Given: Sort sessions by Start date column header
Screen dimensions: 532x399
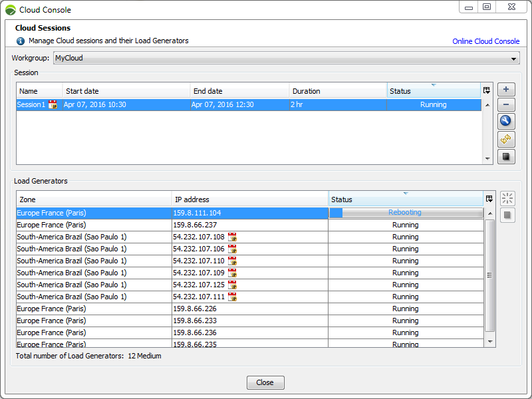Looking at the screenshot, I should (126, 91).
